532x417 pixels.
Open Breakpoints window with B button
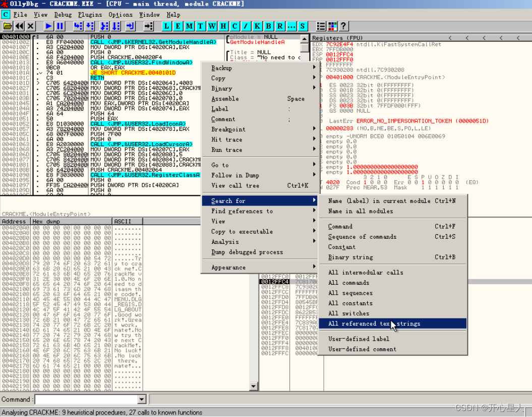pyautogui.click(x=268, y=26)
